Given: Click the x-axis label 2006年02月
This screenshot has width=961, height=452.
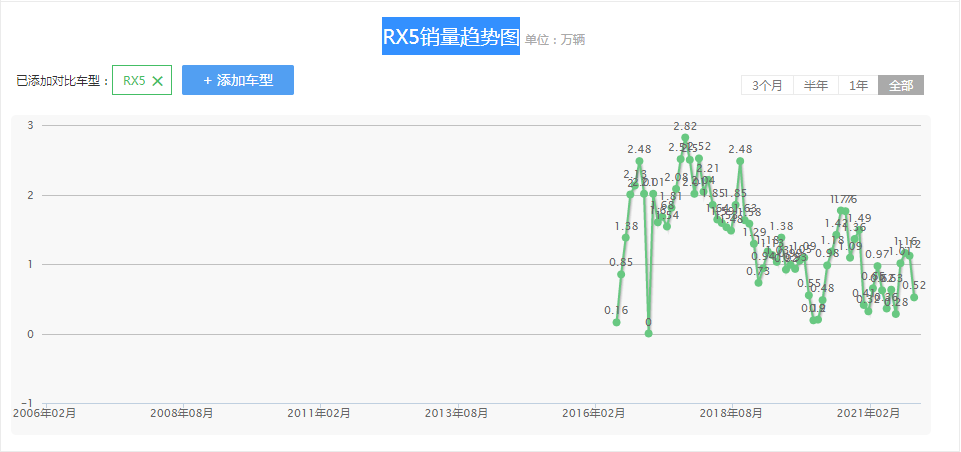Looking at the screenshot, I should 45,413.
